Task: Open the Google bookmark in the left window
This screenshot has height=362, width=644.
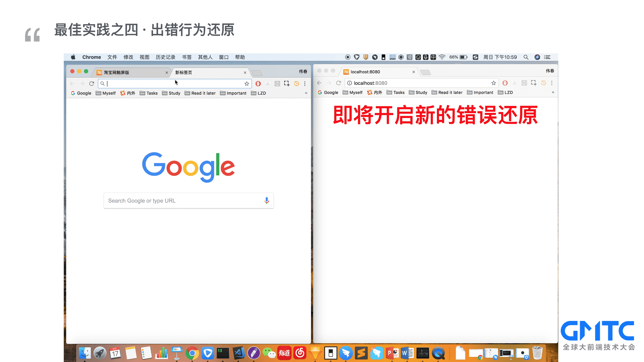Action: (81, 93)
